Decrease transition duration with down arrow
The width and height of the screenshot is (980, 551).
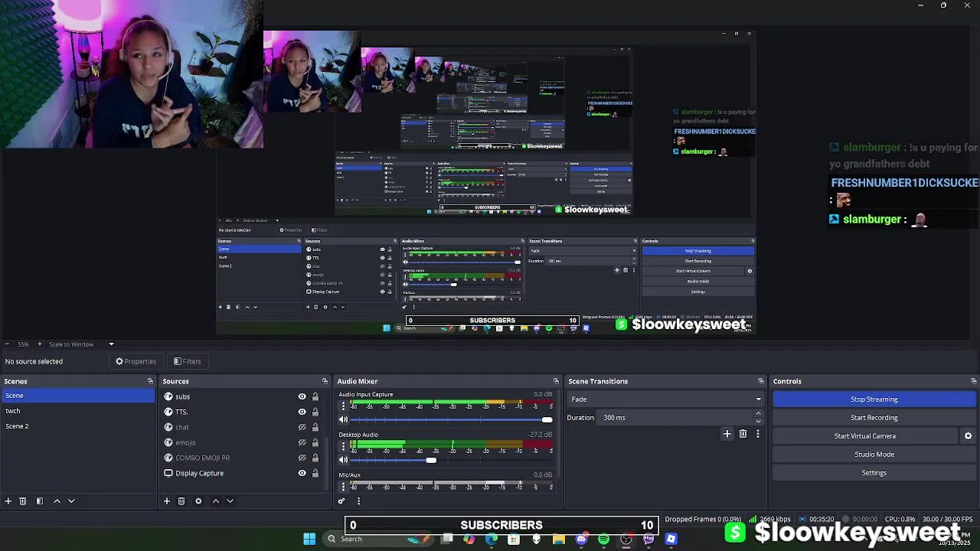click(759, 421)
